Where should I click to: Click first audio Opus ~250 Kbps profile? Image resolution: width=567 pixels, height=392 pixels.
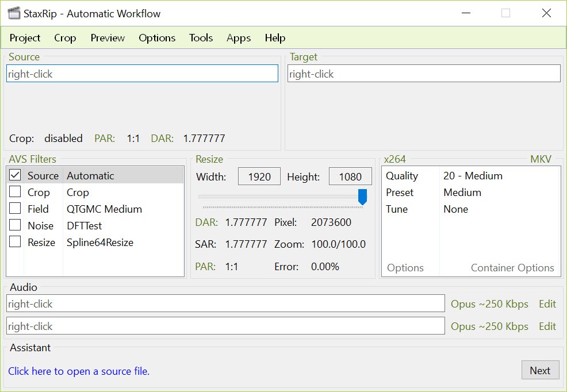tap(489, 304)
